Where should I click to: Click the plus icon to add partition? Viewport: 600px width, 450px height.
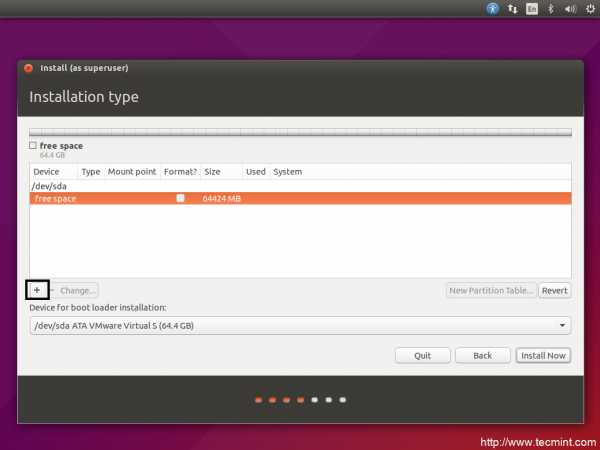tap(37, 290)
